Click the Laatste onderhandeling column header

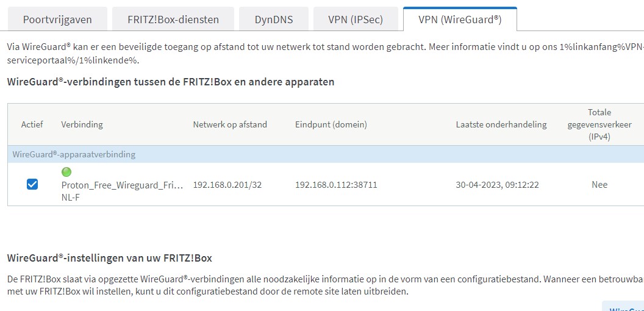pyautogui.click(x=501, y=124)
